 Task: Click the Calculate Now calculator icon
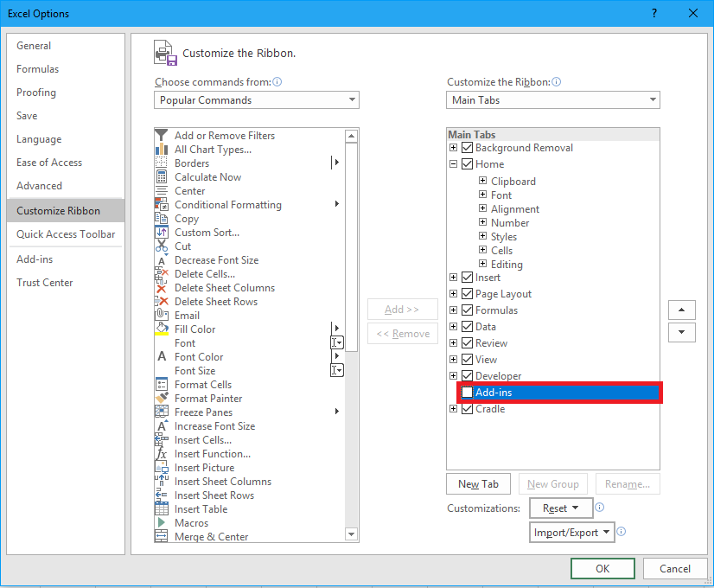click(161, 176)
